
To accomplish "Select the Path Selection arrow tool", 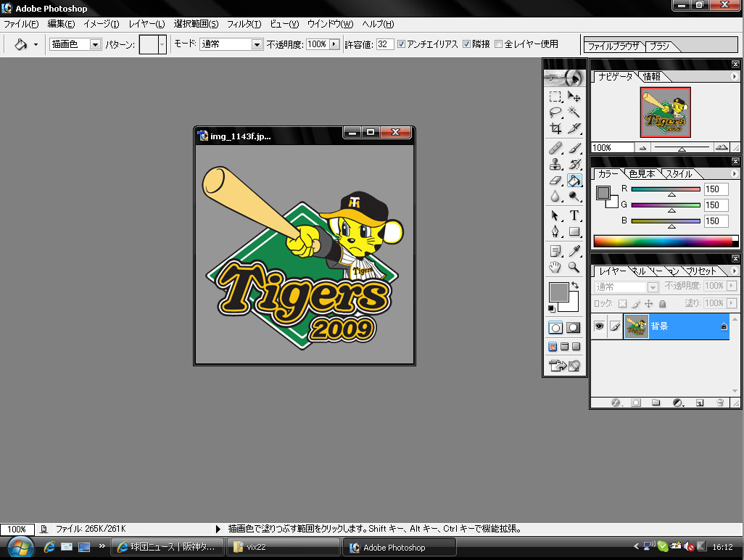I will (555, 215).
